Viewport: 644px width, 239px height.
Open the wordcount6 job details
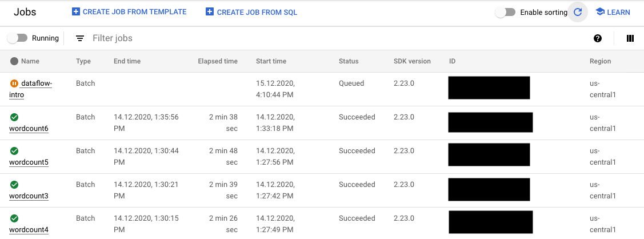(x=29, y=129)
